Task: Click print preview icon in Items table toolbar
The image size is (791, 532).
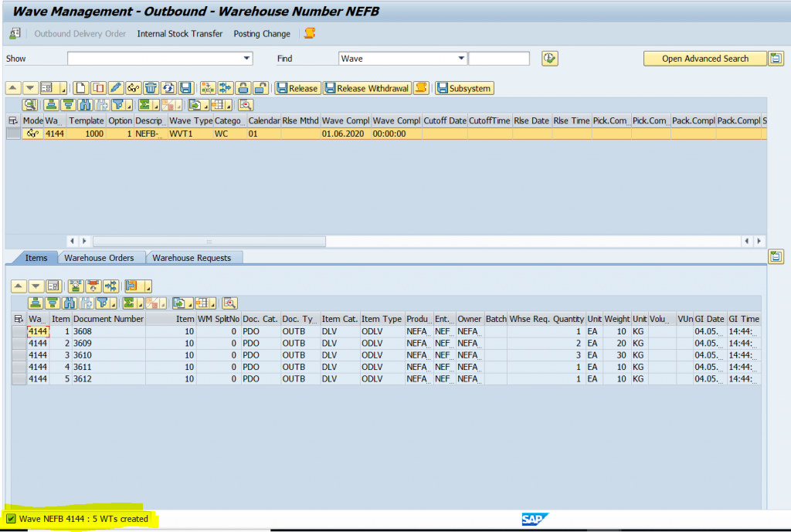Action: [229, 303]
